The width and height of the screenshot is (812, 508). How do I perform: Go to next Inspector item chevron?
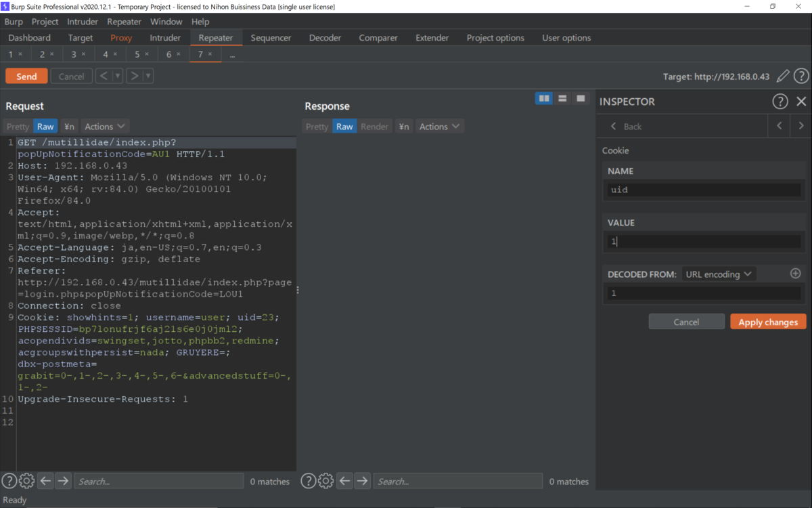pos(801,126)
